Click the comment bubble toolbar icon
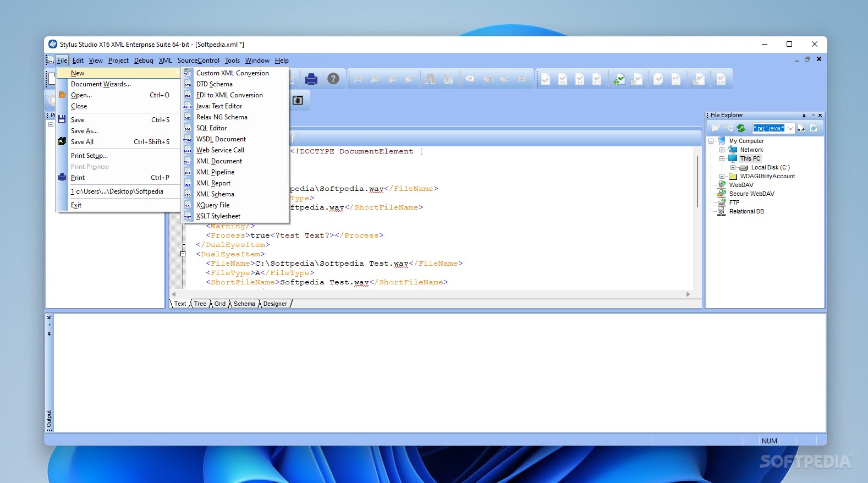Image resolution: width=868 pixels, height=483 pixels. [x=470, y=79]
